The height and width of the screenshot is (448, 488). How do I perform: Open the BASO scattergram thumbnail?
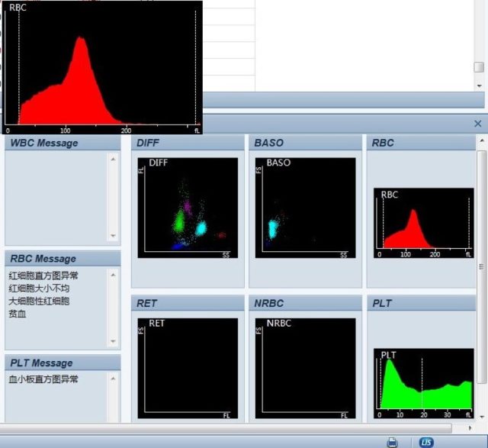click(305, 208)
